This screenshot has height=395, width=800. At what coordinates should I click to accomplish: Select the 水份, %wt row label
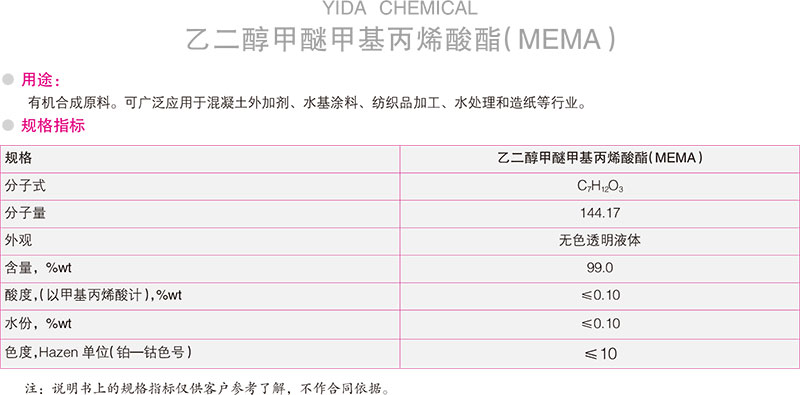tap(38, 324)
